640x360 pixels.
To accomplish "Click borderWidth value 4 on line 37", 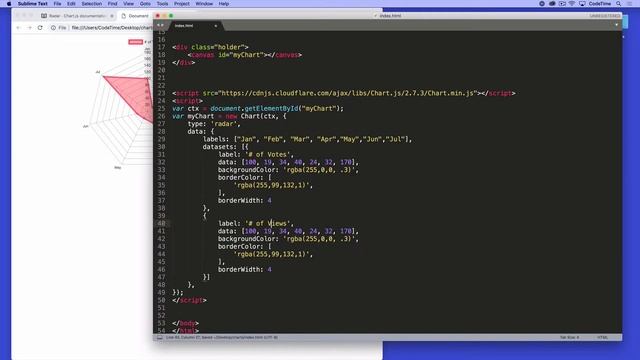I will [269, 200].
